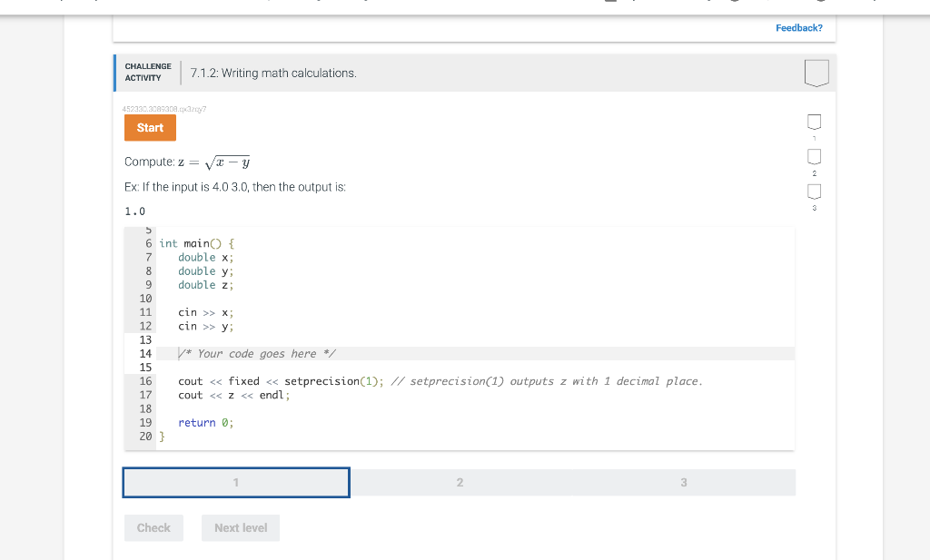Click the cin >> x; line in the editor
Image resolution: width=930 pixels, height=560 pixels.
205,312
